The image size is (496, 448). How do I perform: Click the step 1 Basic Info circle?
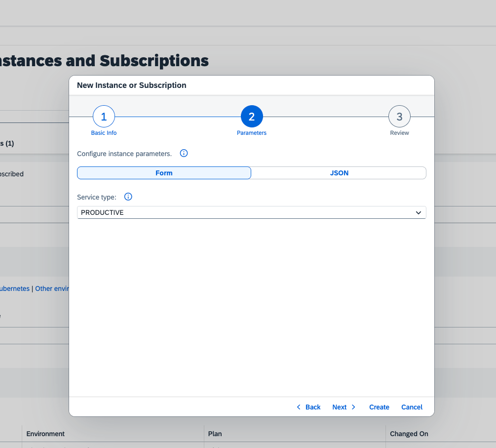coord(104,117)
